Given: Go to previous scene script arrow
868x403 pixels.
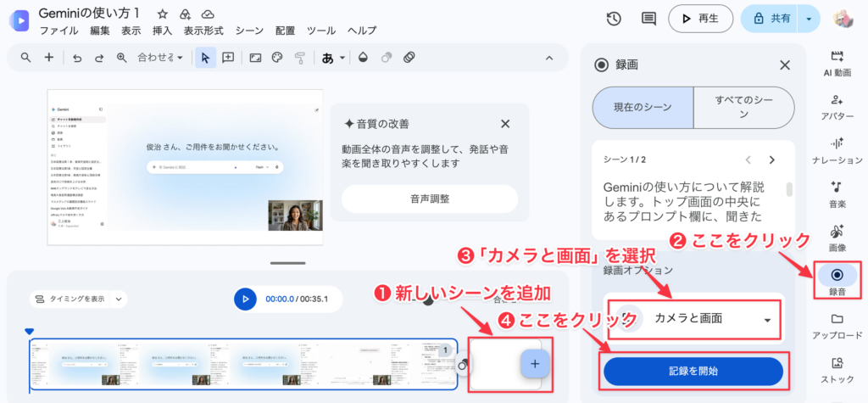Looking at the screenshot, I should [748, 160].
